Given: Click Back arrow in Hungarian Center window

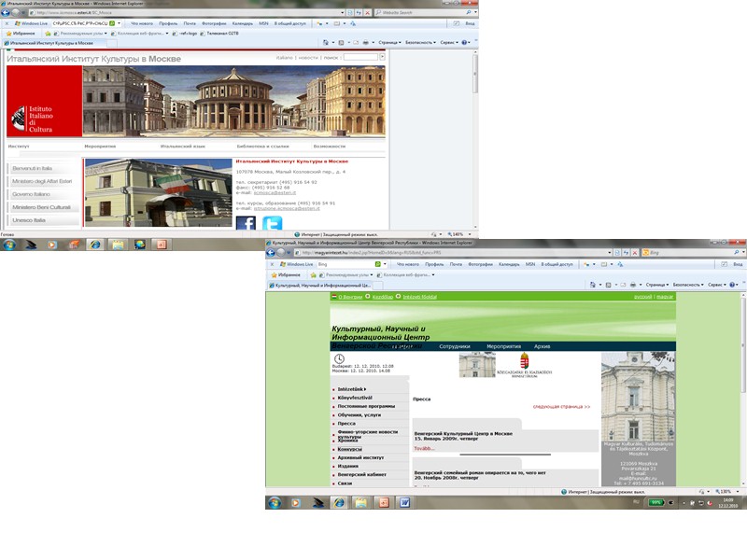Looking at the screenshot, I should tap(271, 252).
